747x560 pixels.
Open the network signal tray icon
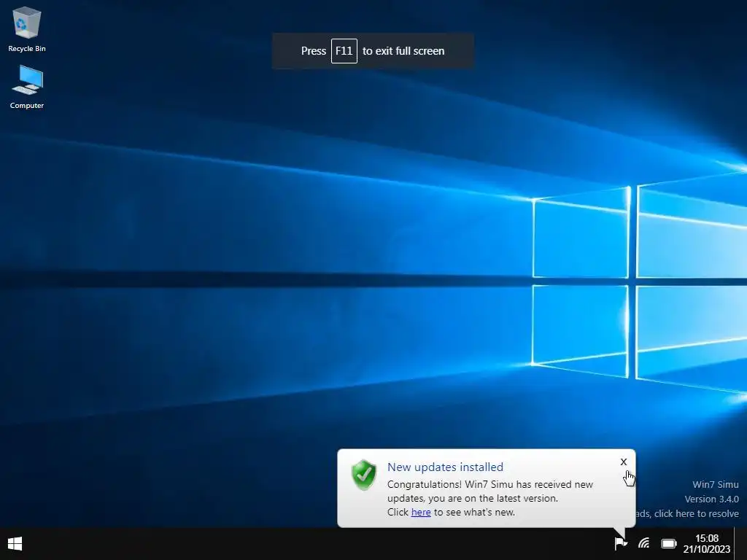644,543
